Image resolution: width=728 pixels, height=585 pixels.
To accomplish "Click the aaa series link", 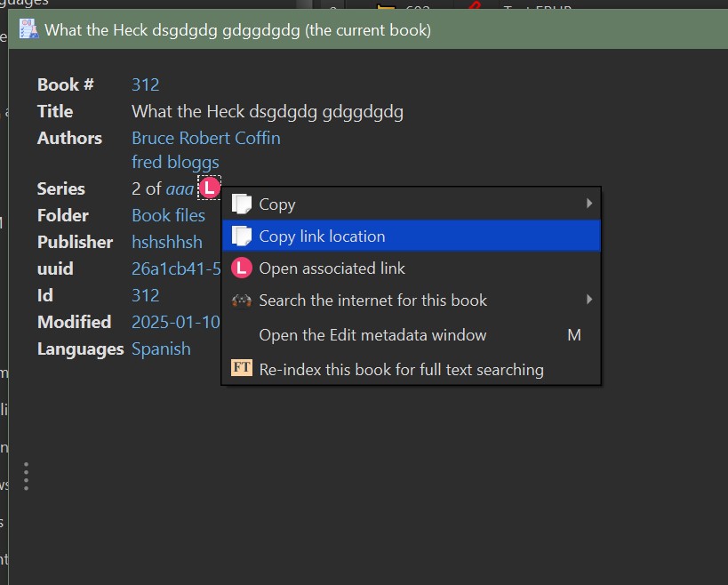I will (180, 188).
